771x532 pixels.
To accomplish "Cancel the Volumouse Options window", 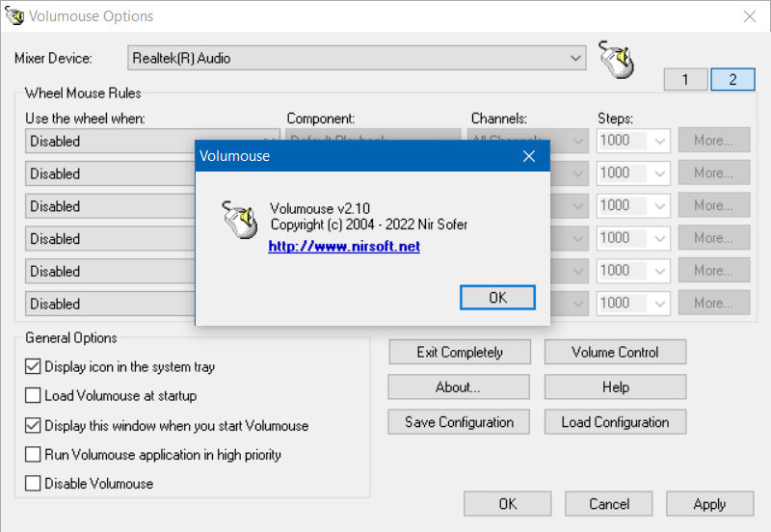I will tap(609, 503).
